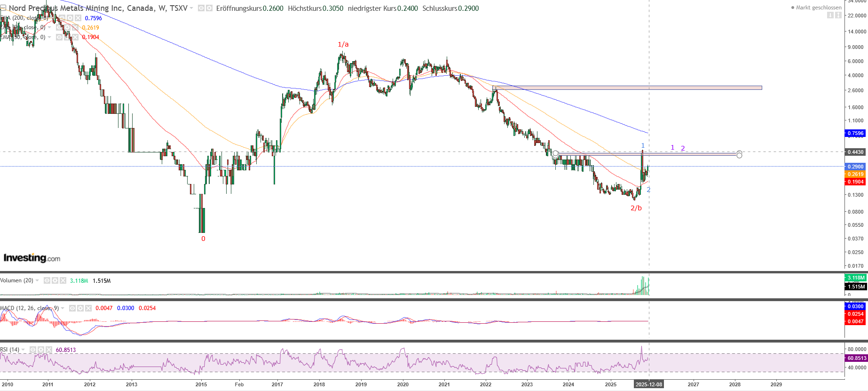Delete the RSI (14) indicator

48,350
